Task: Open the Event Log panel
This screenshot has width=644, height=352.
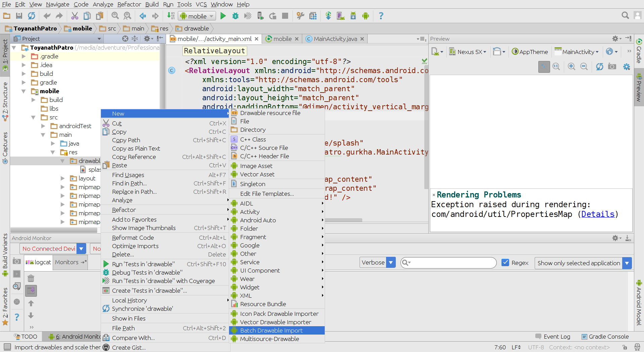Action: [x=556, y=337]
